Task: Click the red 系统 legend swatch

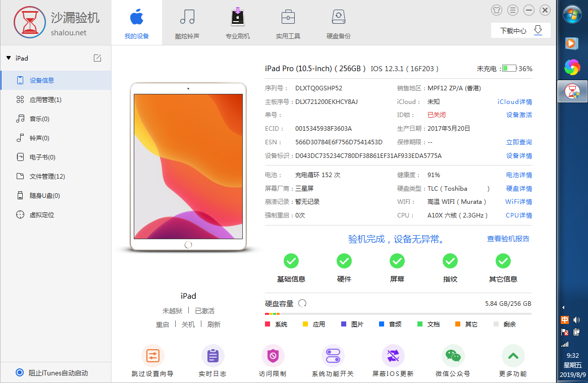Action: 268,324
